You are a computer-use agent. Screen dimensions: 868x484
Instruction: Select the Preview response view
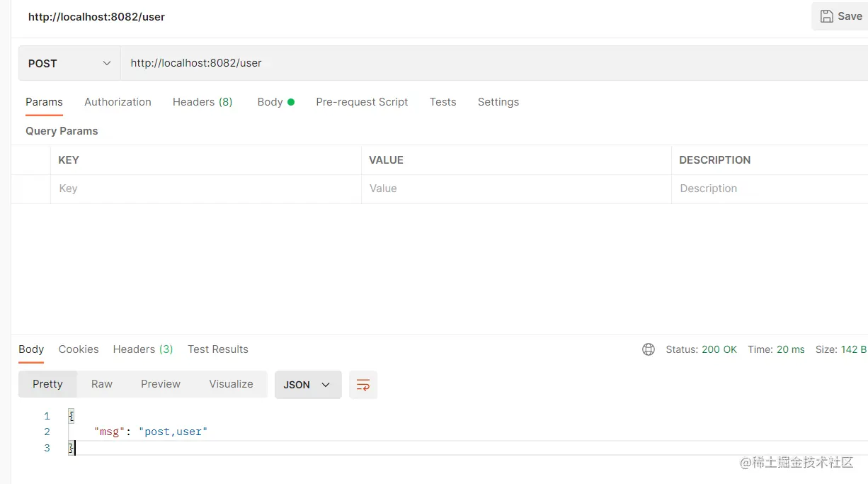(x=161, y=384)
